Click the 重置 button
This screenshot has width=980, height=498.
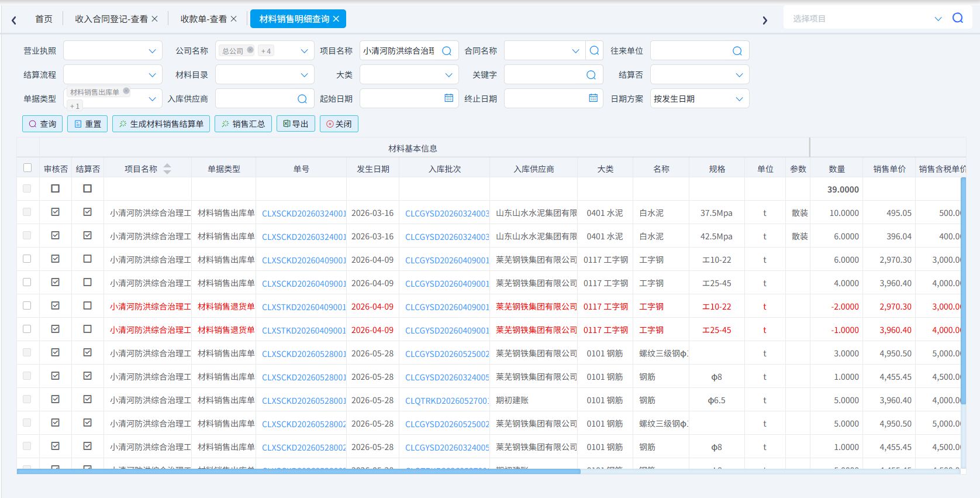(x=88, y=124)
